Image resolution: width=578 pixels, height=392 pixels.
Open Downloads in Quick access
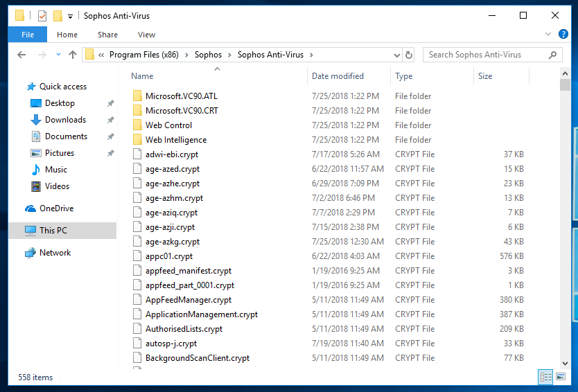[x=65, y=120]
